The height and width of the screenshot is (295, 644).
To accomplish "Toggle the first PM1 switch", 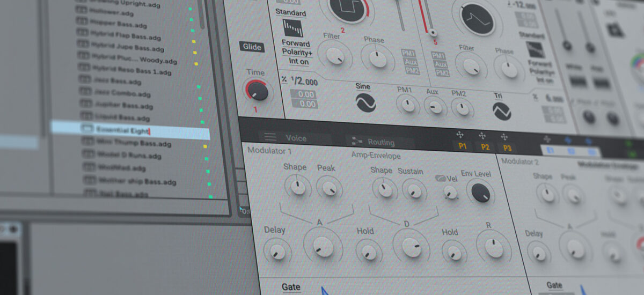I will click(409, 53).
